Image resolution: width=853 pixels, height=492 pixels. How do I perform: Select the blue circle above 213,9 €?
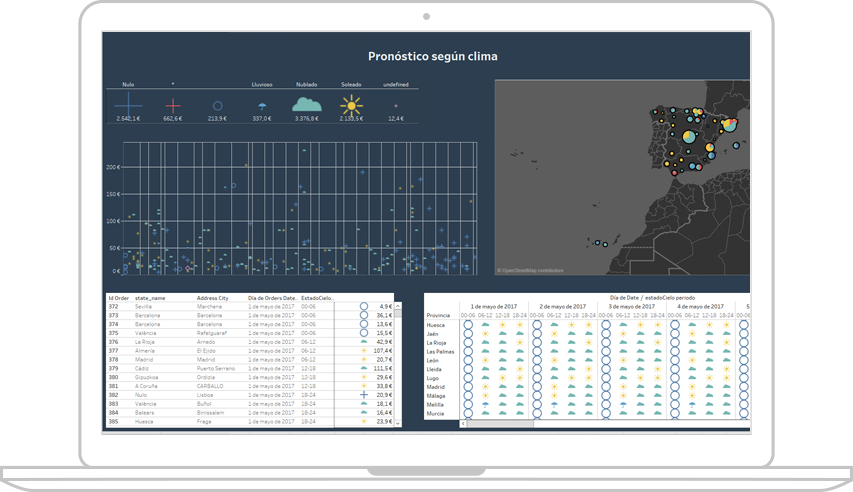218,106
